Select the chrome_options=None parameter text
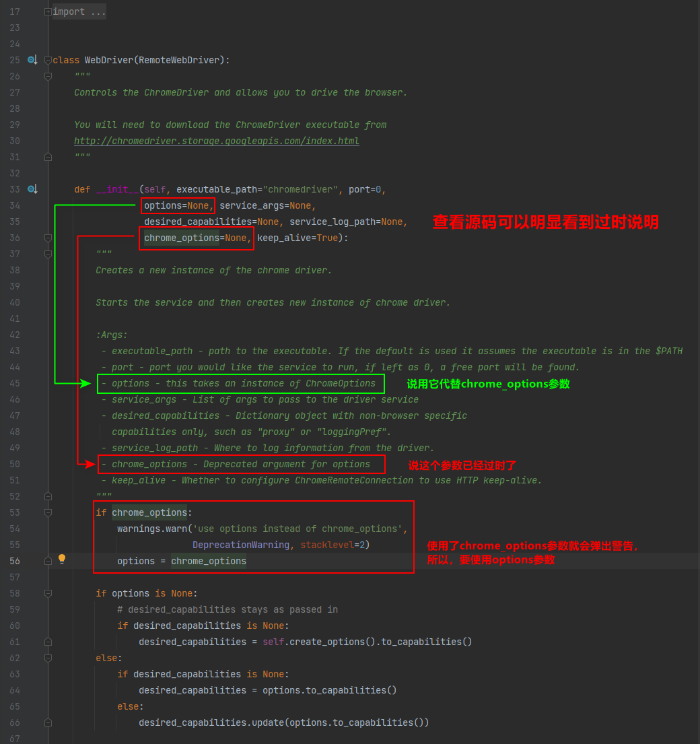700x744 pixels. click(x=195, y=238)
